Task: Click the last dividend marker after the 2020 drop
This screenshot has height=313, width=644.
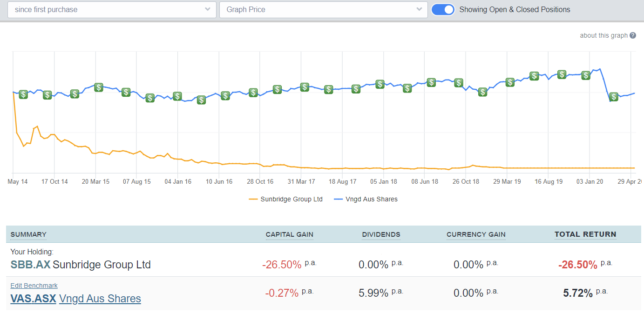Action: tap(614, 97)
